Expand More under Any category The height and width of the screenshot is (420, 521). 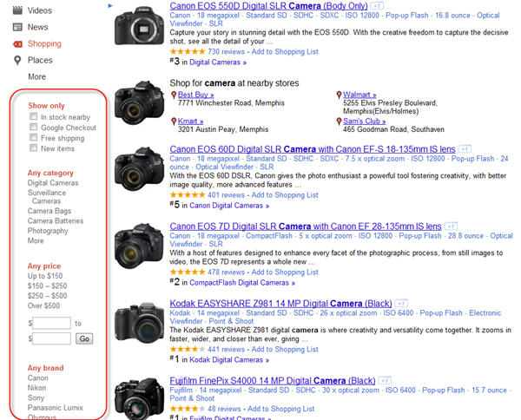click(36, 241)
